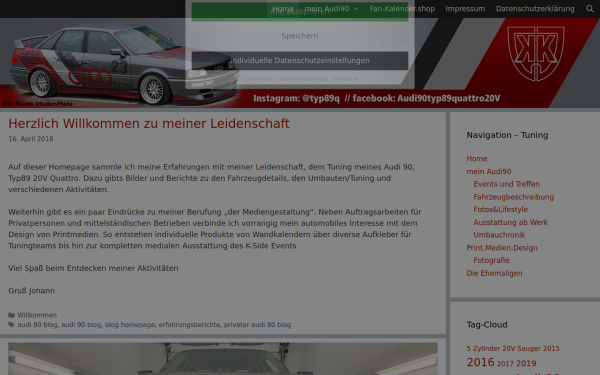The image size is (600, 375).
Task: Open Datenschutzerklärung in the top navigation bar
Action: click(x=535, y=8)
